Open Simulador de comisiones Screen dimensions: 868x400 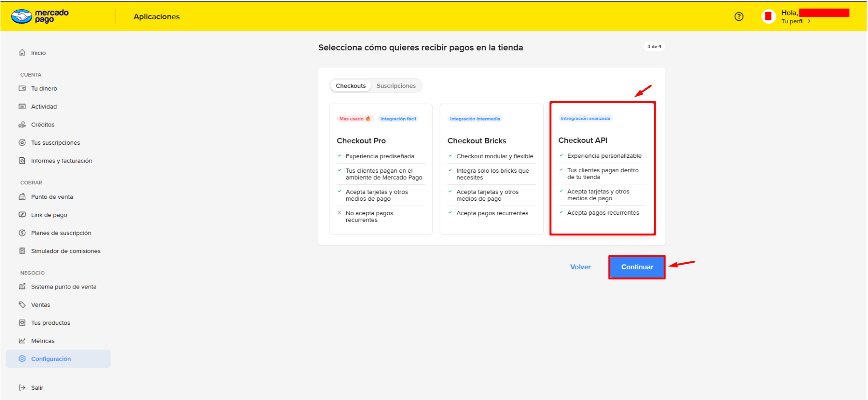coord(66,251)
